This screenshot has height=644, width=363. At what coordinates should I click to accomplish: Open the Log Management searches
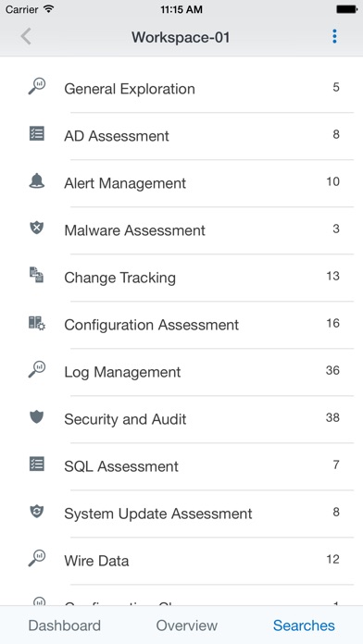tap(181, 372)
